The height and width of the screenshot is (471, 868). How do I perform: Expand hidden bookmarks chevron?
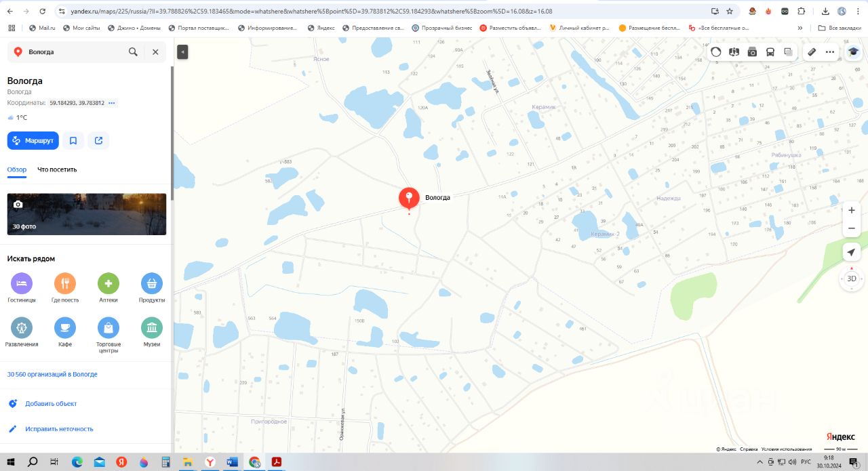[800, 28]
